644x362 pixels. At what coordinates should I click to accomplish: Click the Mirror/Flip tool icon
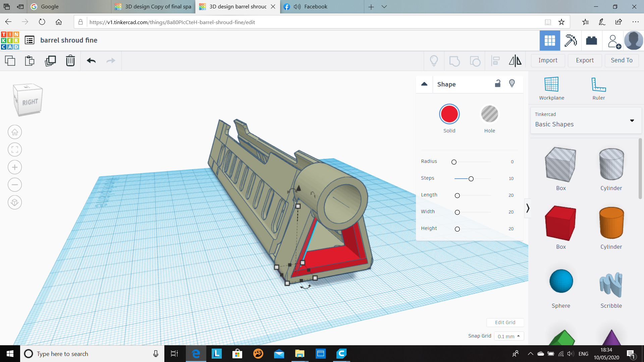click(515, 61)
